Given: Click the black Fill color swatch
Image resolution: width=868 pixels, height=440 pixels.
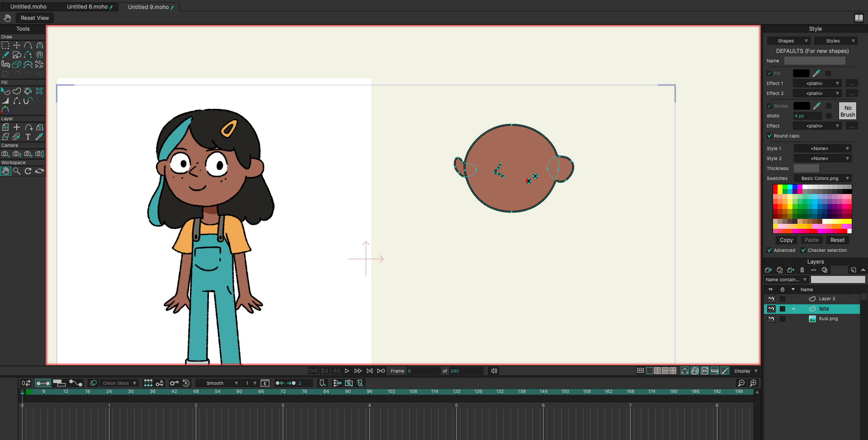Looking at the screenshot, I should pyautogui.click(x=801, y=73).
